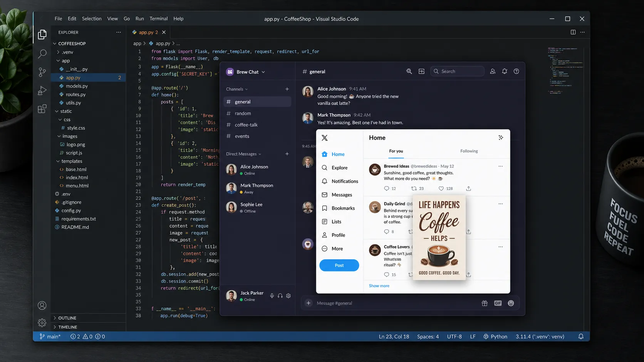Click the split editor icon
Screen dimensions: 644x362
point(573,32)
